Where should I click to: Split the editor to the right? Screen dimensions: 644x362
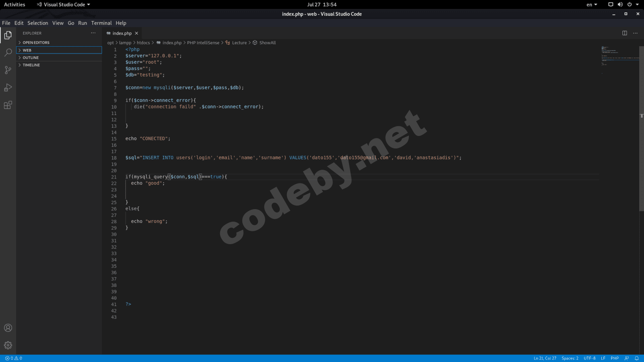[x=625, y=33]
